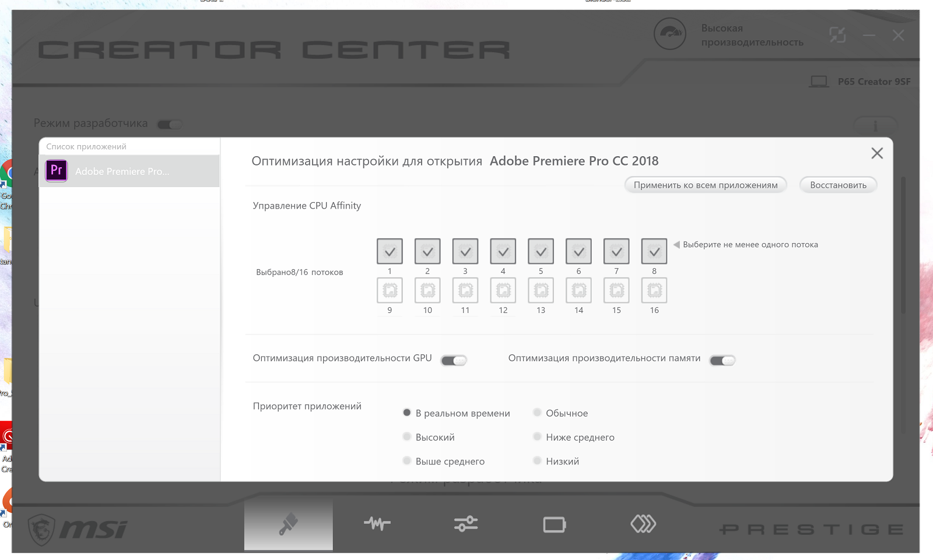
Task: Enable CPU thread 9 chip icon
Action: (x=390, y=290)
